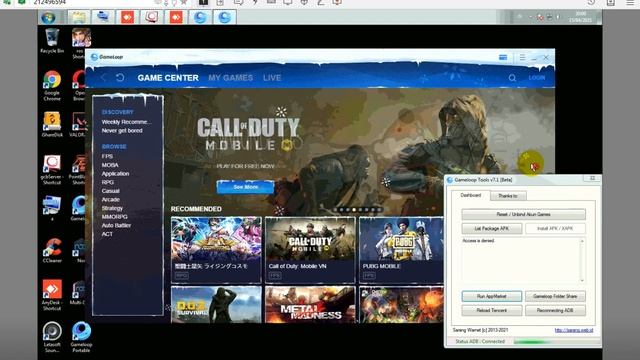The height and width of the screenshot is (360, 640).
Task: Open the Metal Madness game thumbnail
Action: [x=310, y=304]
